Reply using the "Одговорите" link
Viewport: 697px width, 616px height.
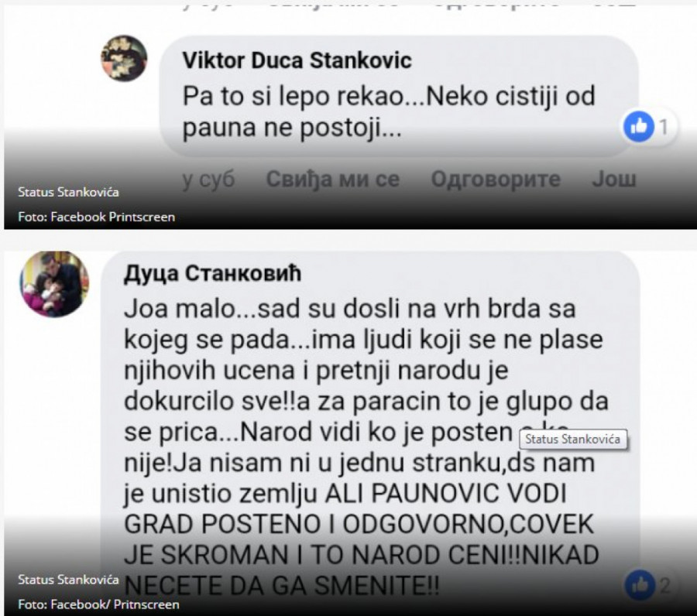point(496,180)
